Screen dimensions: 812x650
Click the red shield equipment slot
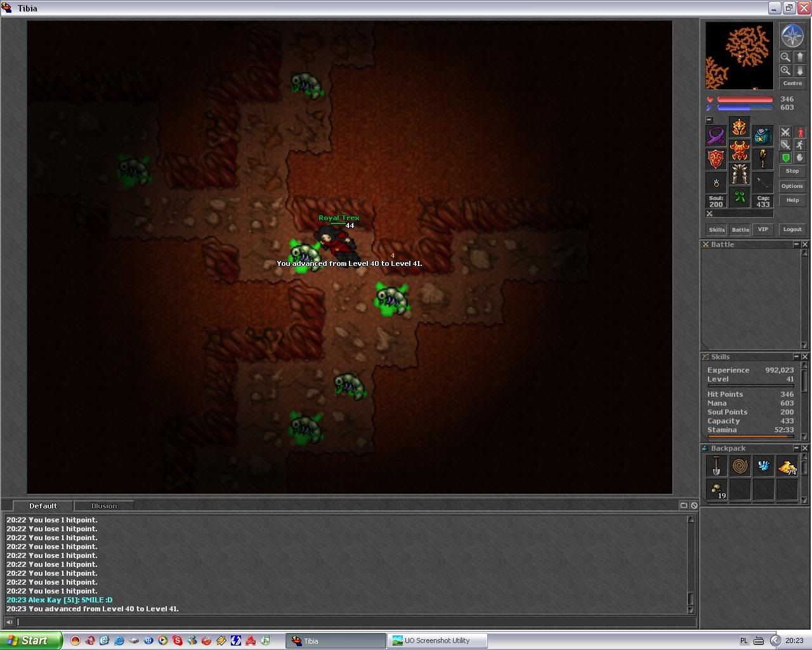click(x=716, y=159)
